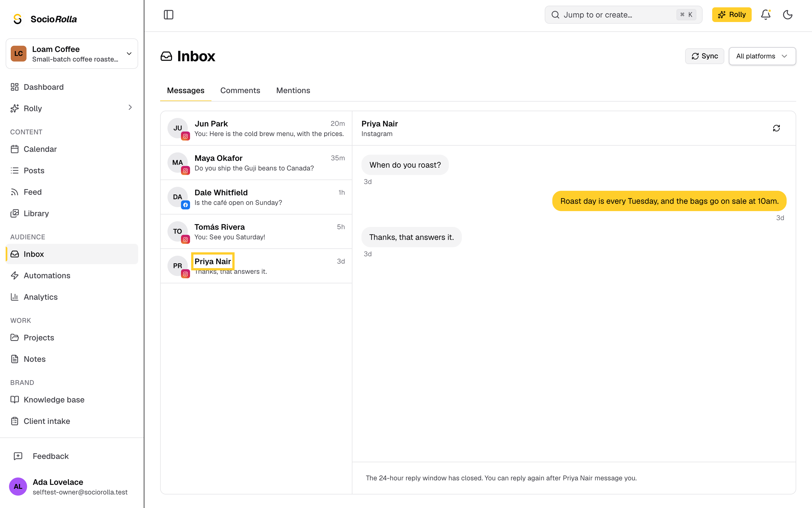This screenshot has width=812, height=508.
Task: Open the Knowledge base page
Action: [x=72, y=399]
